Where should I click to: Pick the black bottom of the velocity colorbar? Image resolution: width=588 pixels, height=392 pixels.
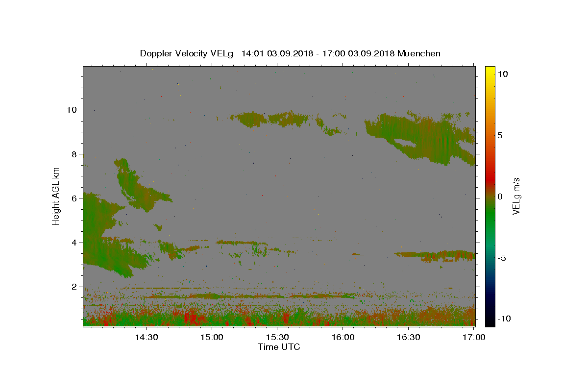[490, 322]
